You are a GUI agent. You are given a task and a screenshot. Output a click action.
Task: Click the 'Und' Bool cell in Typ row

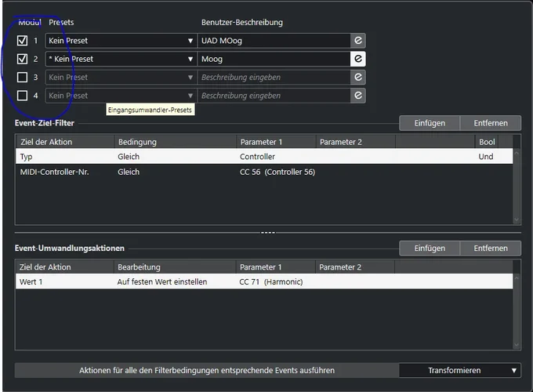pos(485,157)
